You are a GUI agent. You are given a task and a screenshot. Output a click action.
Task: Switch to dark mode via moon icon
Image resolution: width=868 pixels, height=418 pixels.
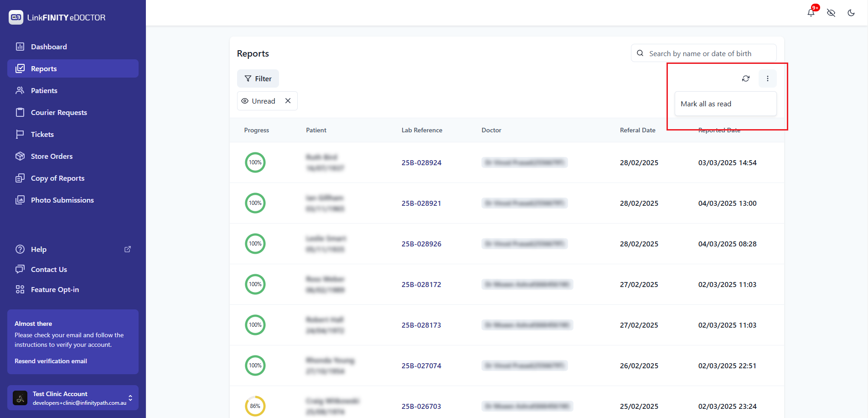[851, 13]
